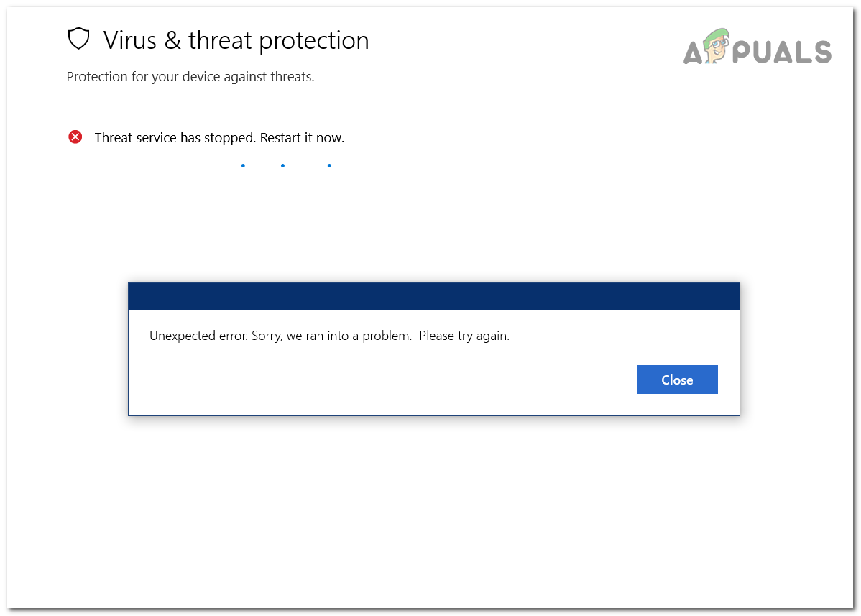This screenshot has width=861, height=616.
Task: Click the letter A in Appuals logo
Action: tap(694, 53)
